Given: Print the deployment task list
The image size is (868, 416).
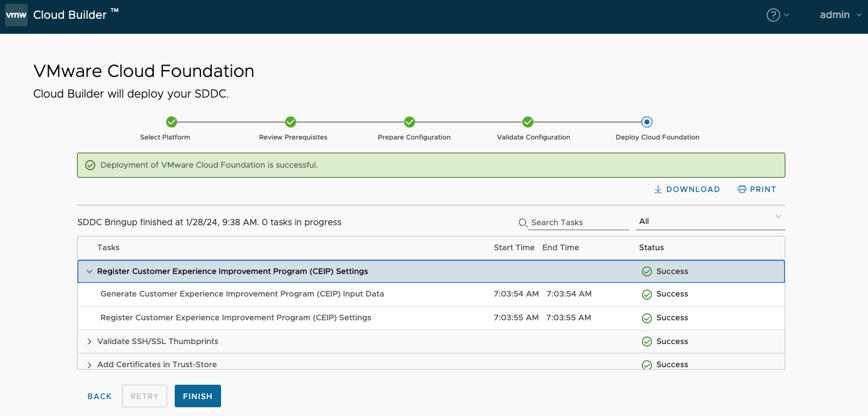Looking at the screenshot, I should click(757, 190).
